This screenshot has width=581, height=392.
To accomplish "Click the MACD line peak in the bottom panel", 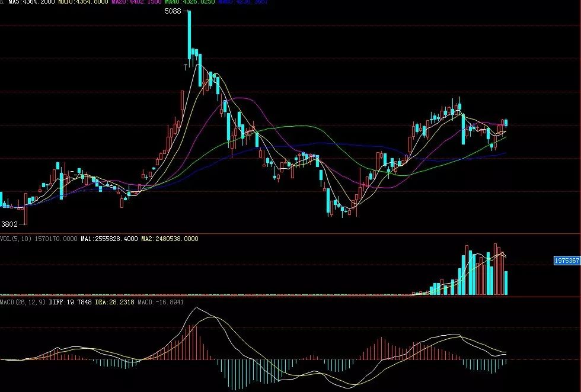I will pyautogui.click(x=196, y=308).
